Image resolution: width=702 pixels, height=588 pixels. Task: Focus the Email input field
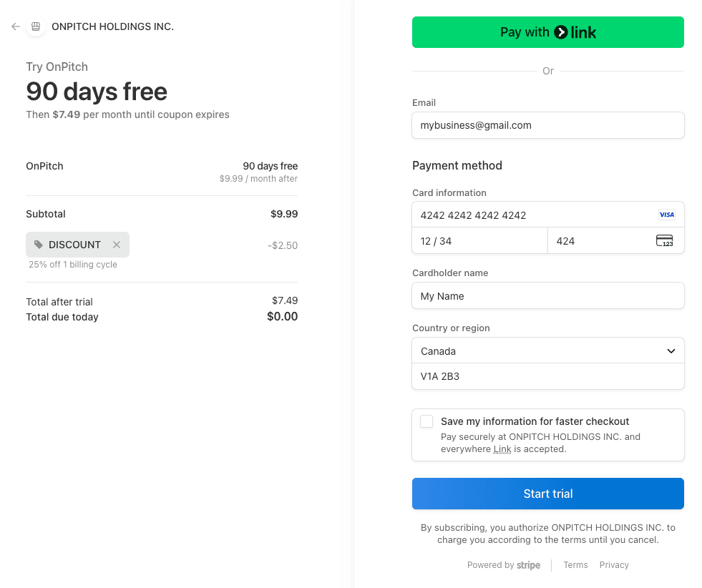pyautogui.click(x=547, y=125)
